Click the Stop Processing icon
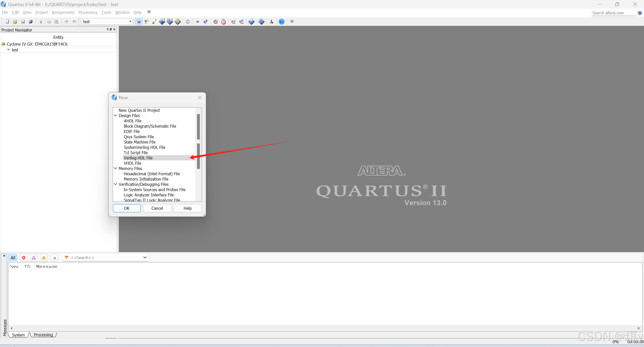644x347 pixels. [188, 22]
